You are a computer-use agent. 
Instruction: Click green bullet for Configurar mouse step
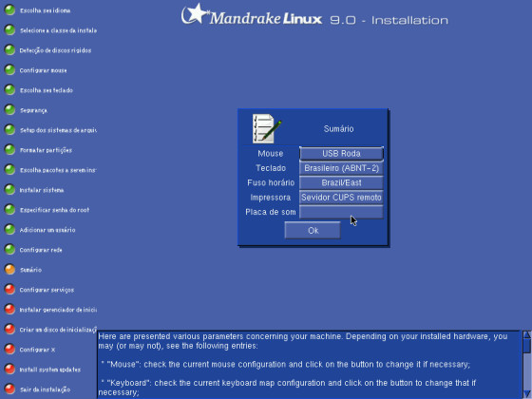coord(9,70)
